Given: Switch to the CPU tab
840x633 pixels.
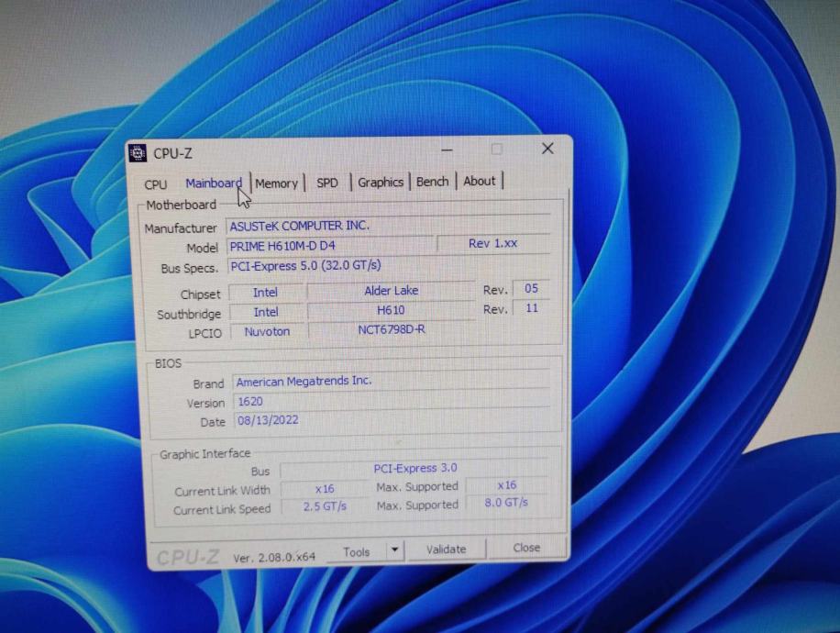Looking at the screenshot, I should click(156, 184).
